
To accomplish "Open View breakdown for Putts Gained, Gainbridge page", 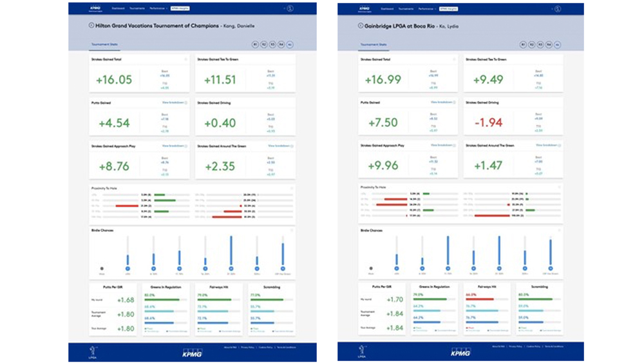I will tap(443, 102).
